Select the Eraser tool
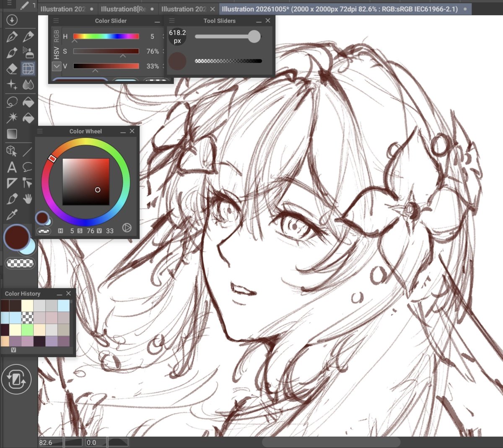Screen dimensions: 503x448 point(12,68)
